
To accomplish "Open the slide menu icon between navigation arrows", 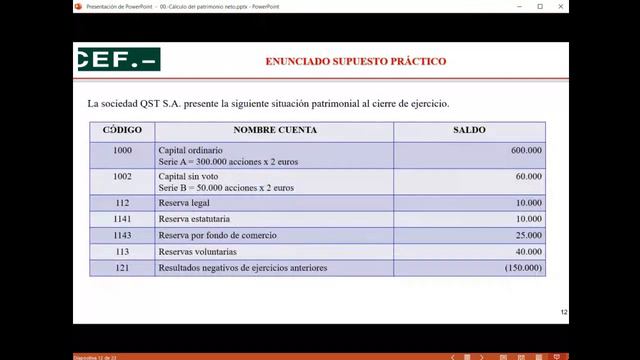I will click(467, 357).
